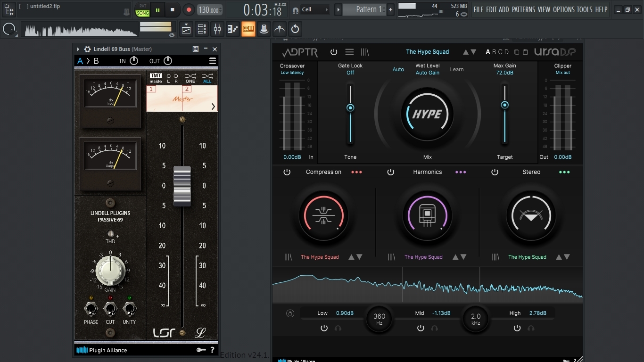
Task: Open Clipper Mix out dropdown
Action: point(563,73)
